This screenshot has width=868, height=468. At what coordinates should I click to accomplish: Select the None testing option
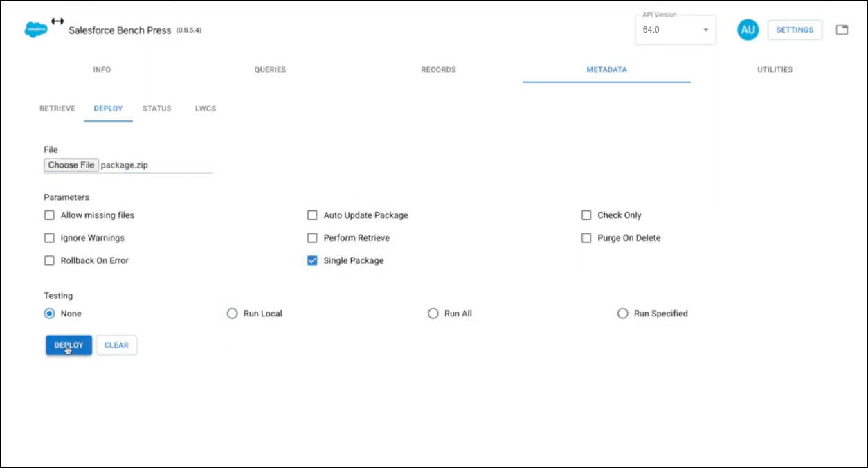click(49, 314)
